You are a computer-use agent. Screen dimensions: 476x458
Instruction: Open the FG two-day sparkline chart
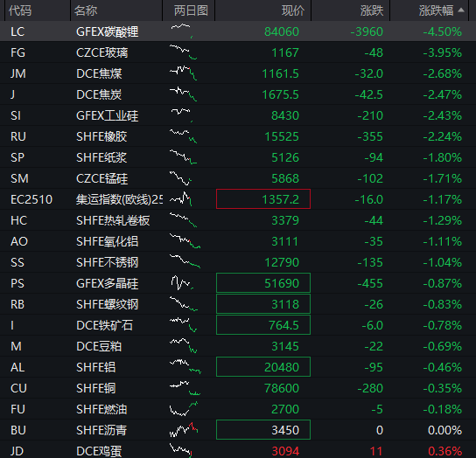(x=184, y=52)
